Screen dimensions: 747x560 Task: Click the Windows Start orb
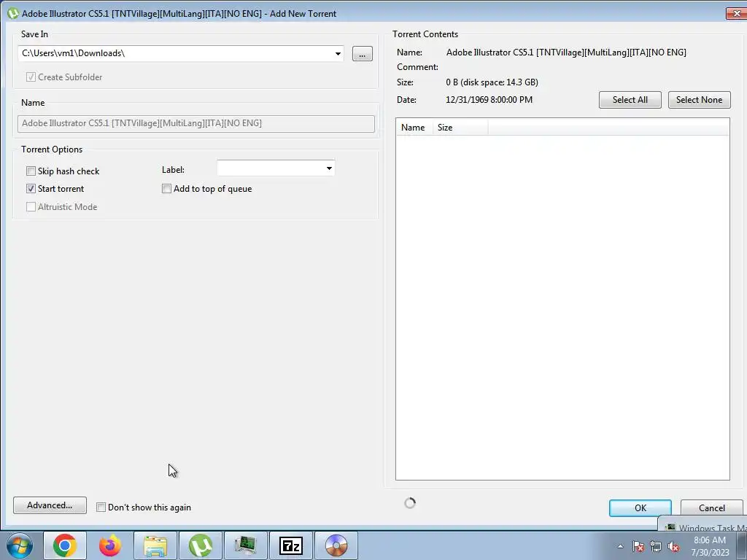20,545
